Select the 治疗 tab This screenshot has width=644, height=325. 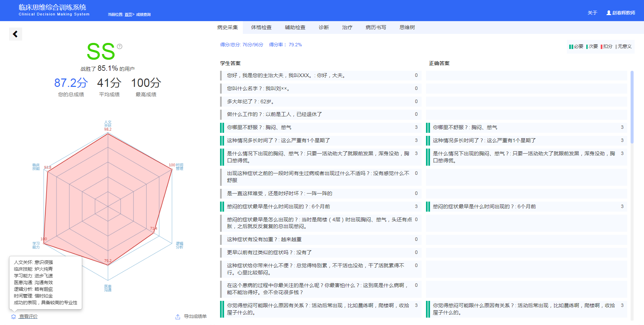[x=347, y=28]
